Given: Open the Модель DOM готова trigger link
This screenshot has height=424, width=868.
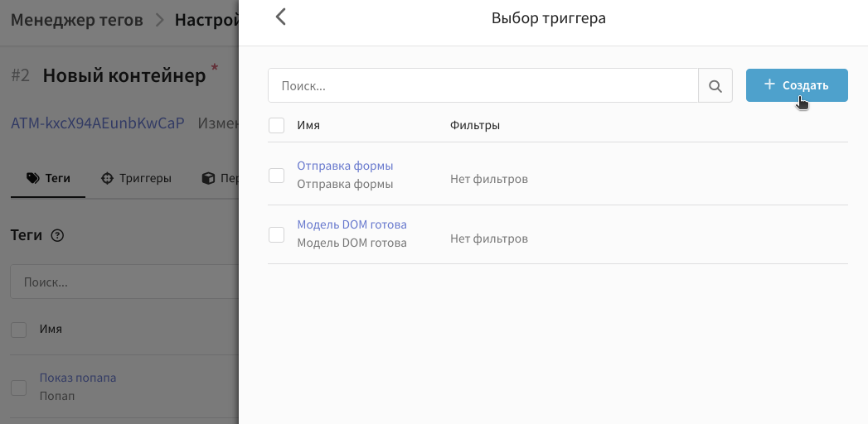Looking at the screenshot, I should 352,224.
